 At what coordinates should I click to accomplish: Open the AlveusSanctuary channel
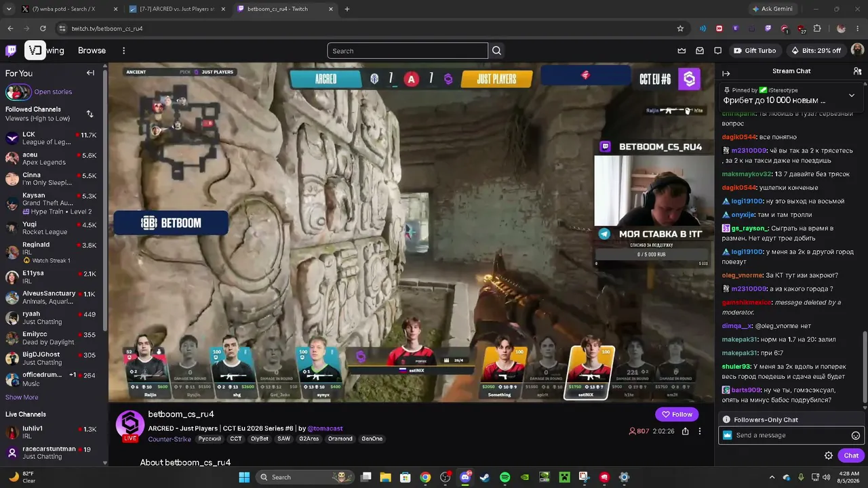54,298
